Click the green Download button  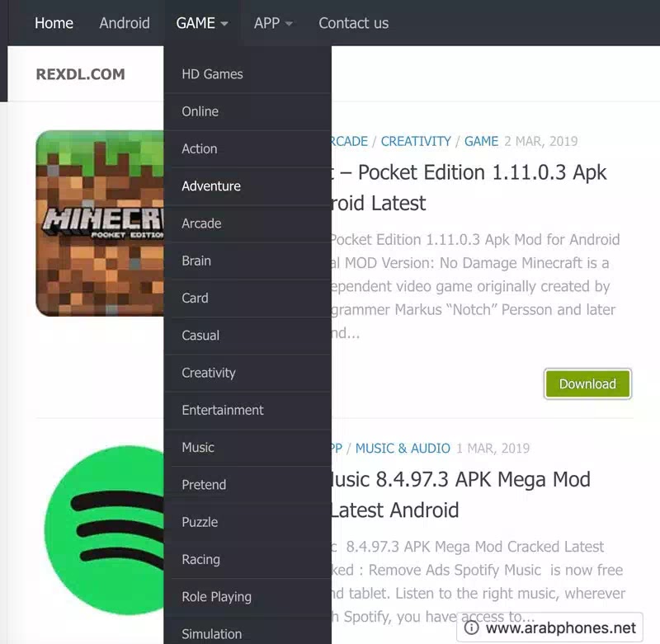tap(587, 383)
